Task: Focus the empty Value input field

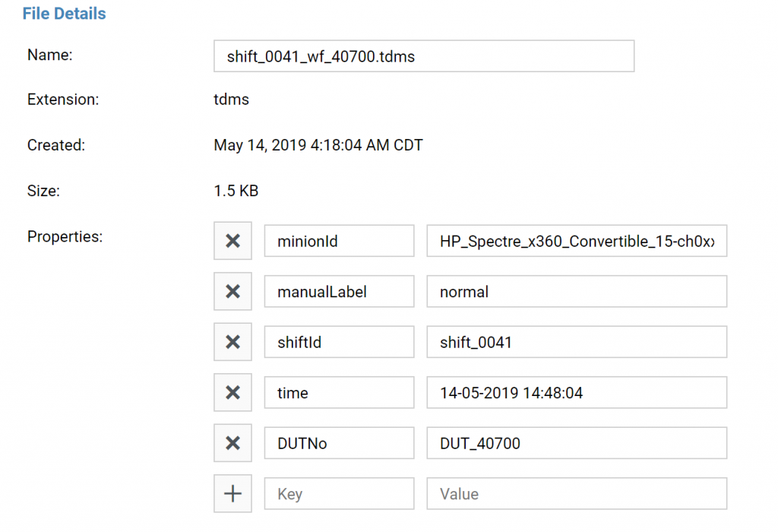Action: 577,494
